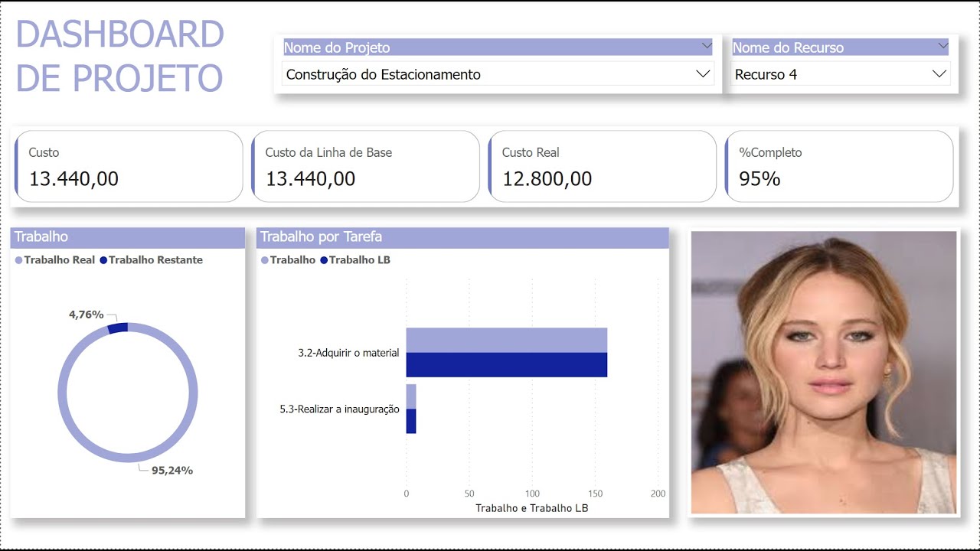Select the Custo card
980x551 pixels.
point(129,166)
